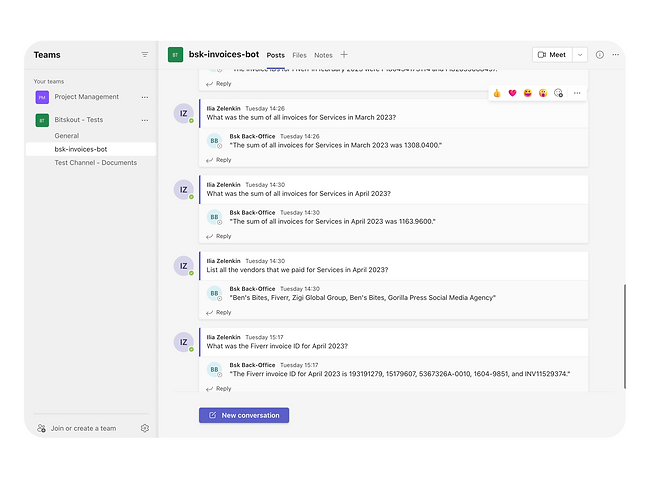Start a meeting with Meet button
This screenshot has width=650, height=479.
point(552,55)
